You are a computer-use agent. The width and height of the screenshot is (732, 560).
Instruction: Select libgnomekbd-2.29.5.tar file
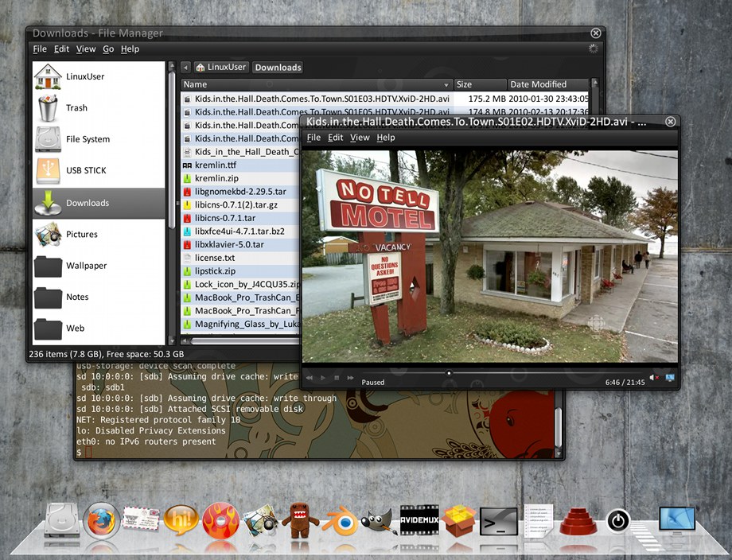tap(240, 192)
